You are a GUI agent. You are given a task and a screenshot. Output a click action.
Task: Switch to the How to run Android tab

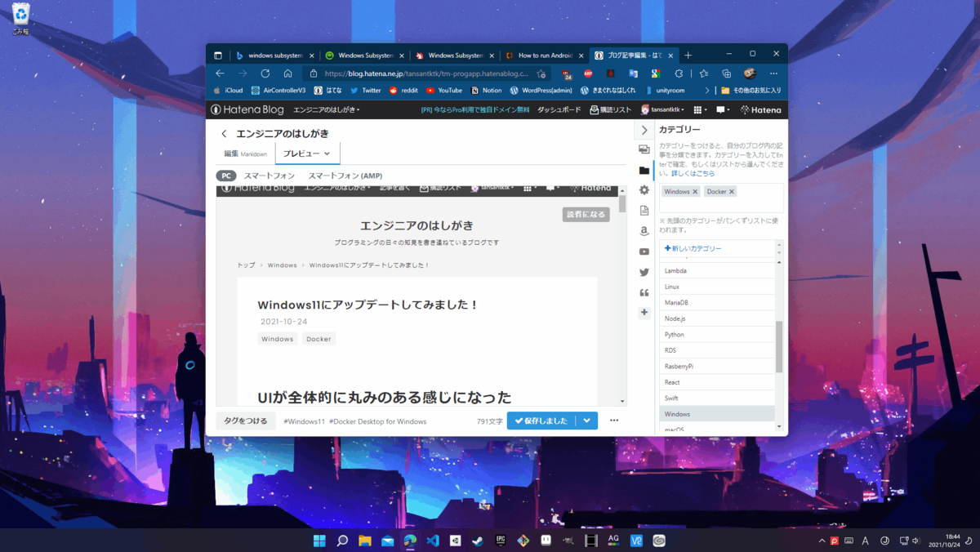click(544, 56)
